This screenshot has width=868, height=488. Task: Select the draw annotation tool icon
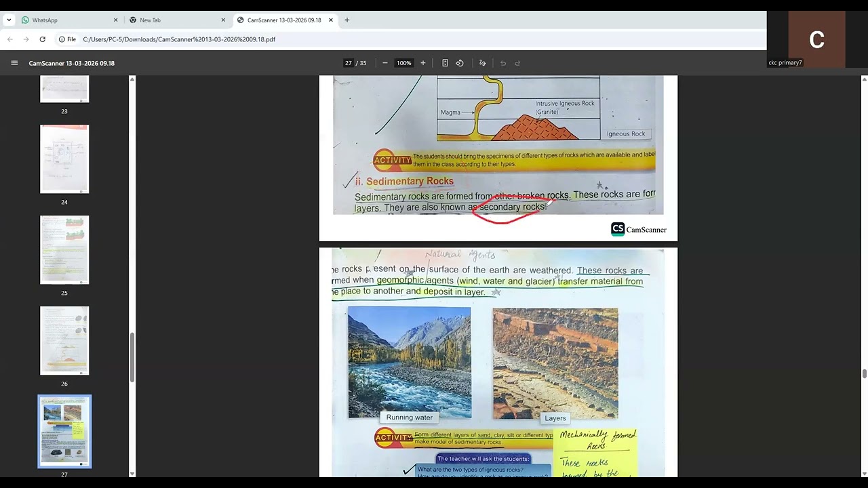[x=483, y=63]
